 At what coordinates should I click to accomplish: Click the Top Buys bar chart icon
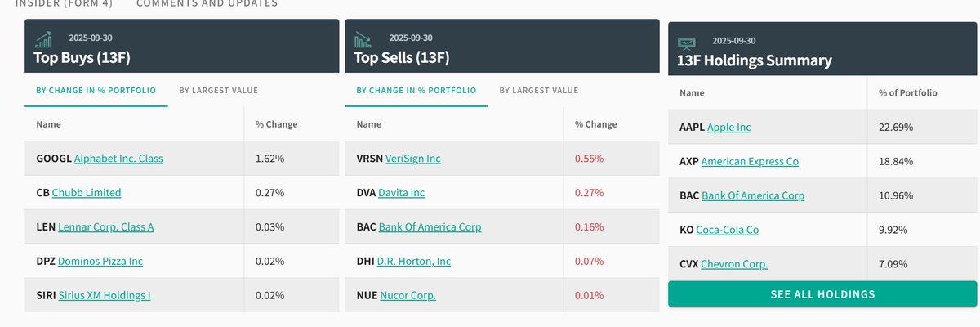click(x=43, y=39)
